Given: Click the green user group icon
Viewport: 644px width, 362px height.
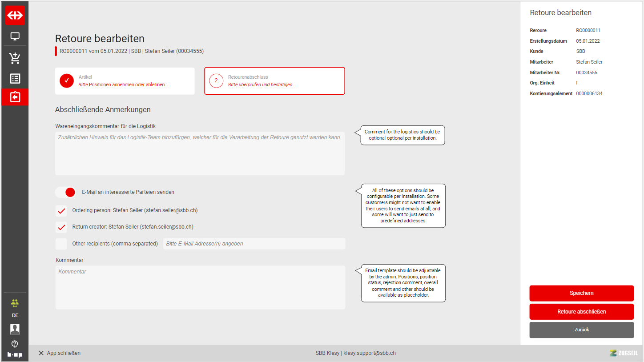Looking at the screenshot, I should click(x=15, y=303).
